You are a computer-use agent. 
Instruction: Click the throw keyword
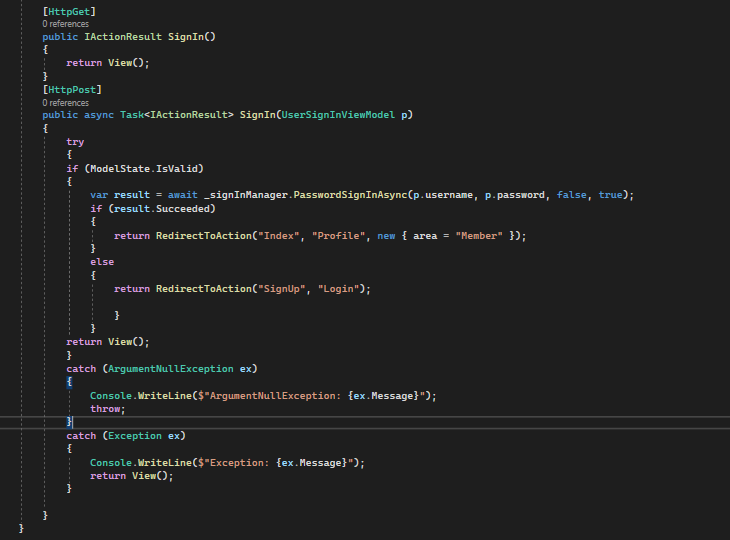(105, 409)
